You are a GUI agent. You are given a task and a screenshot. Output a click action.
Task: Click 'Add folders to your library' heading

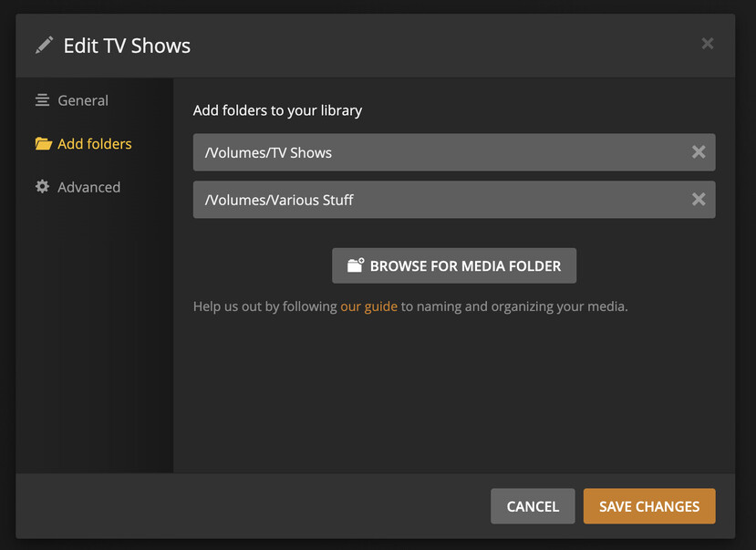tap(277, 111)
